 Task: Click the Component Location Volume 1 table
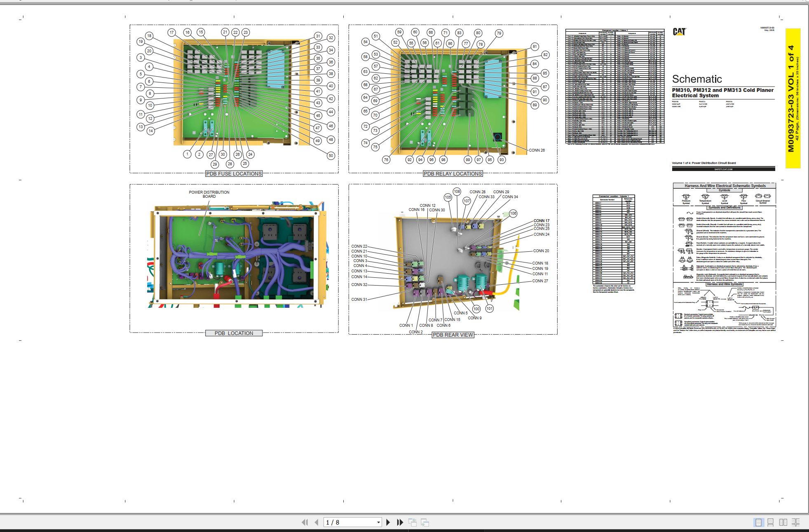click(x=615, y=87)
